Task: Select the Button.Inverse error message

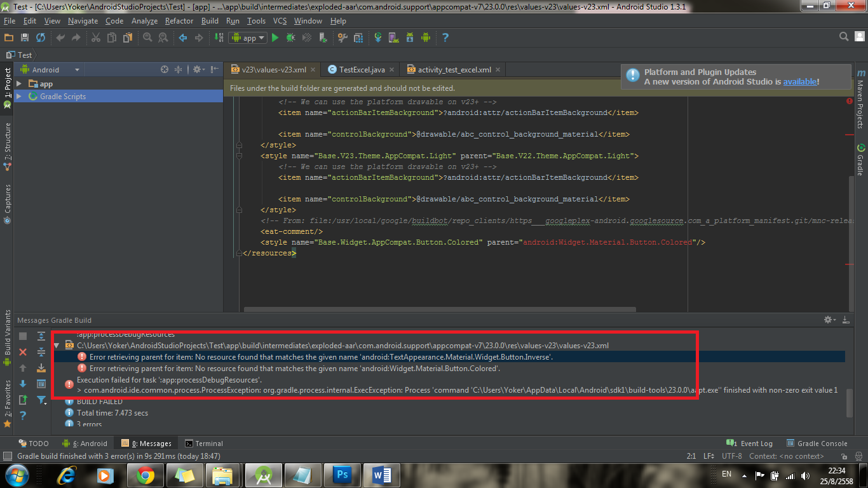Action: [321, 357]
